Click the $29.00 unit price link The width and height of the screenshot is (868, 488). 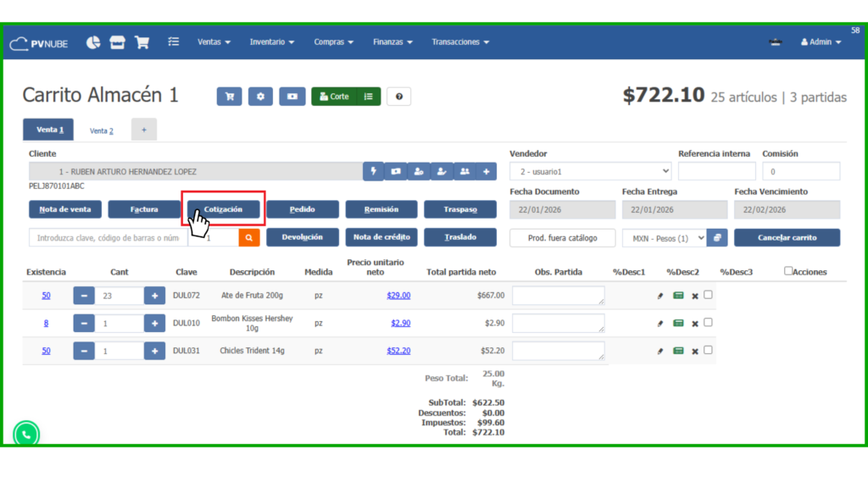click(398, 296)
